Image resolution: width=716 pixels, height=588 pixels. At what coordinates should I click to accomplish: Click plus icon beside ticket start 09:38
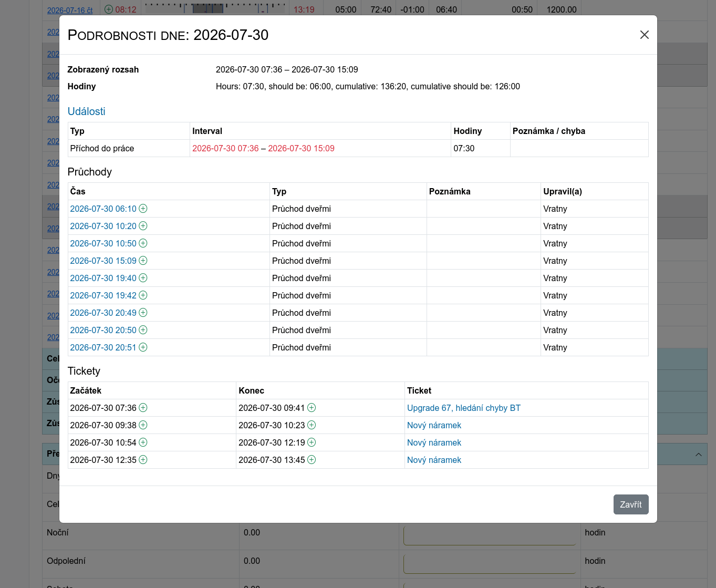pos(143,425)
